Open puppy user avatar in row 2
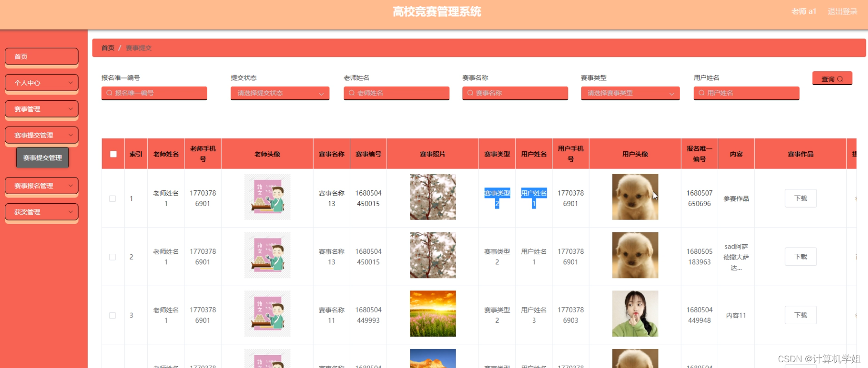868x368 pixels. click(635, 255)
